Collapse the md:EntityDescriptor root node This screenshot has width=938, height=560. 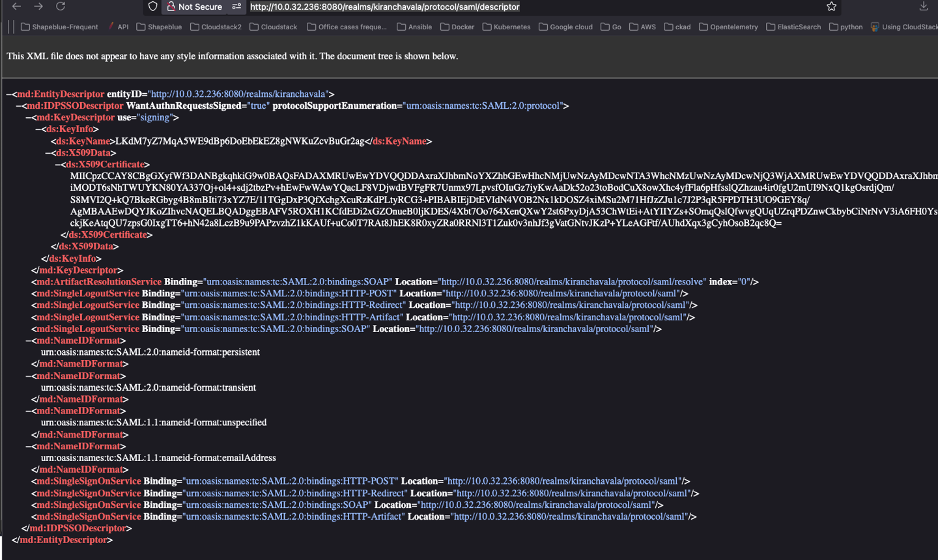9,94
